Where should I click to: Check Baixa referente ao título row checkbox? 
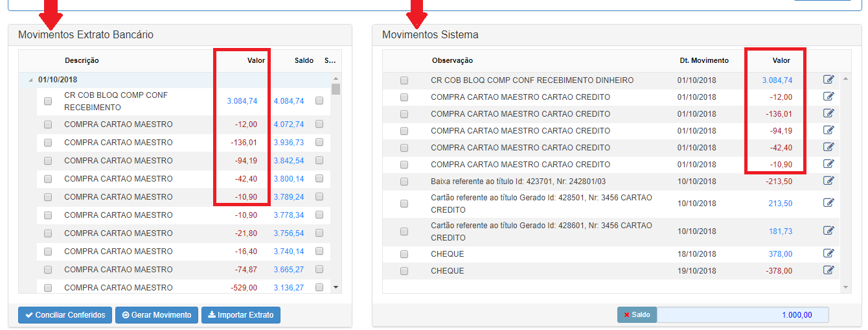click(404, 182)
